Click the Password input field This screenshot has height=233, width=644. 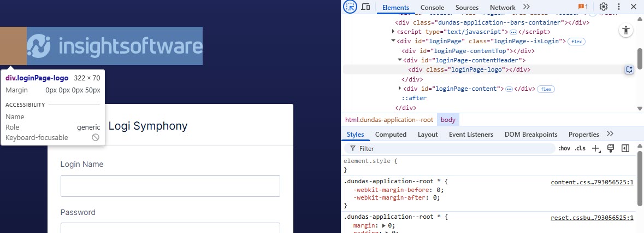coord(170,228)
